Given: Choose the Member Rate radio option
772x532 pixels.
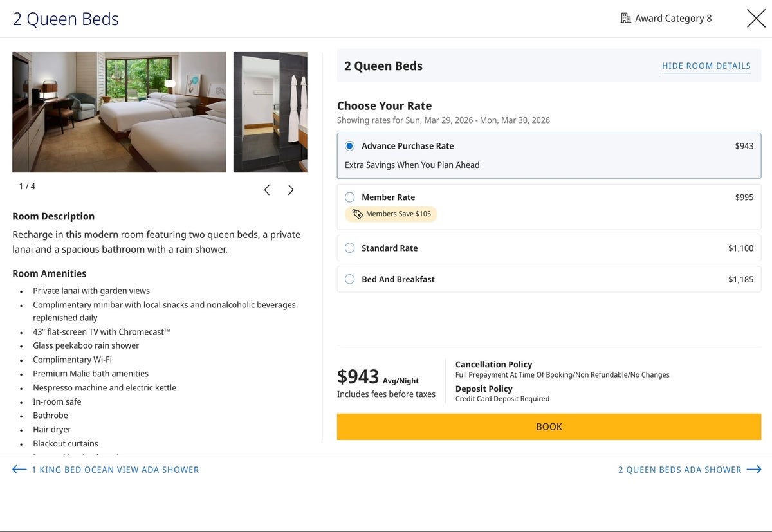Looking at the screenshot, I should 350,197.
